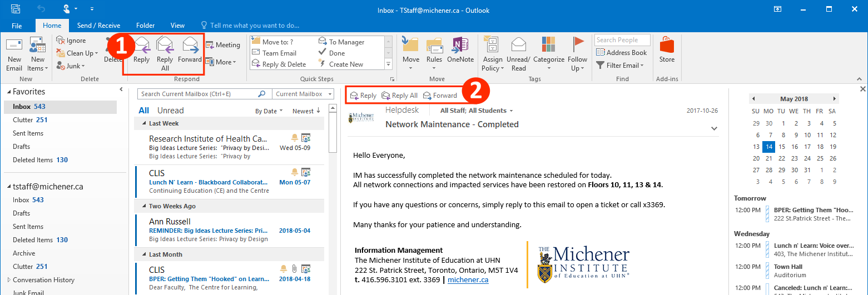Collapse the Last Month group
The width and height of the screenshot is (868, 295).
pyautogui.click(x=145, y=254)
